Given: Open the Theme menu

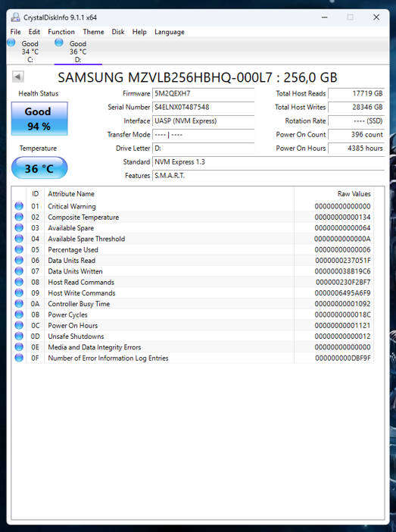Looking at the screenshot, I should tap(94, 32).
